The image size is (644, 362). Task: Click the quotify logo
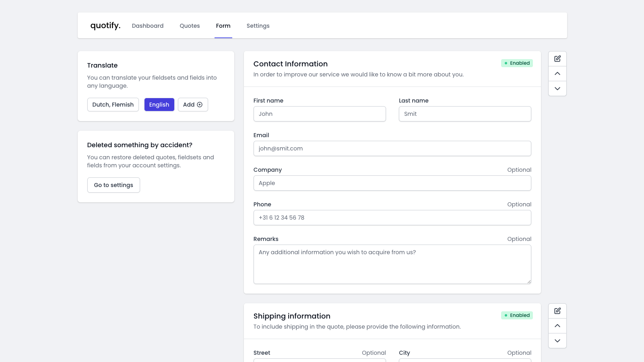[105, 25]
